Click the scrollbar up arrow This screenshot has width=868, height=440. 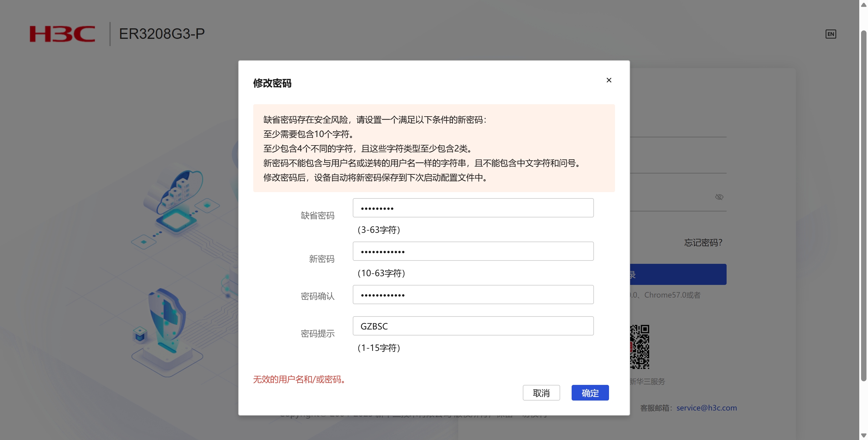[863, 5]
